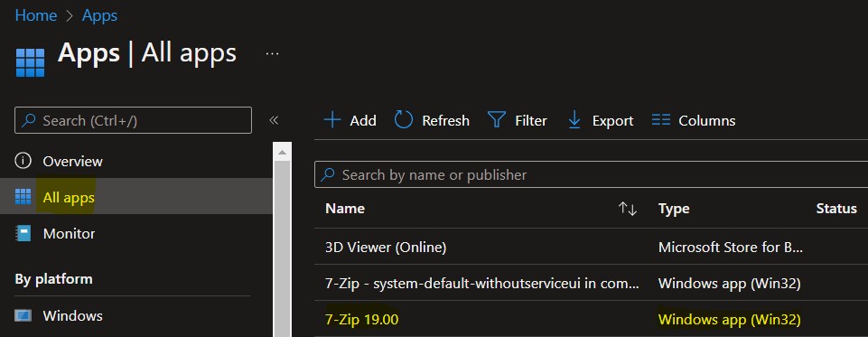Open Monitor in sidebar
This screenshot has height=337, width=868.
tap(70, 233)
